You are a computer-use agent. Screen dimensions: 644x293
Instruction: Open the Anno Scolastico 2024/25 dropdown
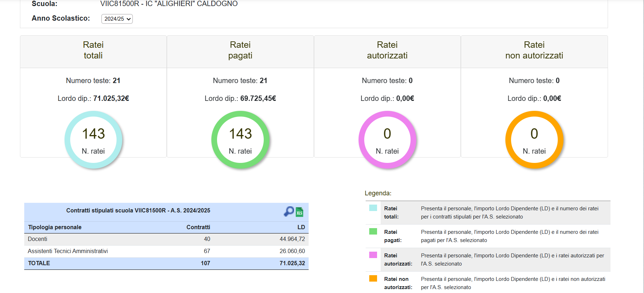(117, 19)
